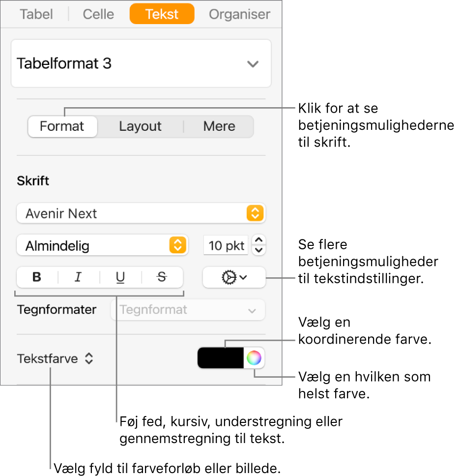Screen dimensions: 460x476
Task: Open the Tegnformat character style dropdown
Action: (x=188, y=310)
